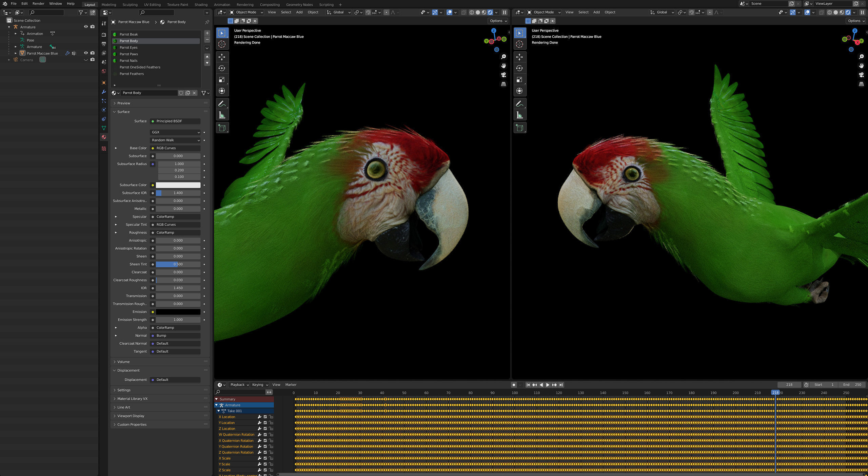Select the Parrot Eyes material slot

point(156,47)
